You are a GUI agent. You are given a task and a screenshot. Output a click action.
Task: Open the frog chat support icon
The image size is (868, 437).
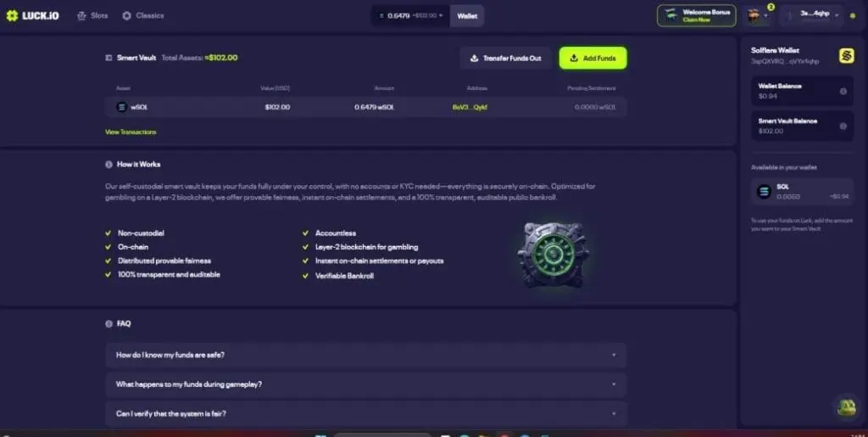click(846, 407)
